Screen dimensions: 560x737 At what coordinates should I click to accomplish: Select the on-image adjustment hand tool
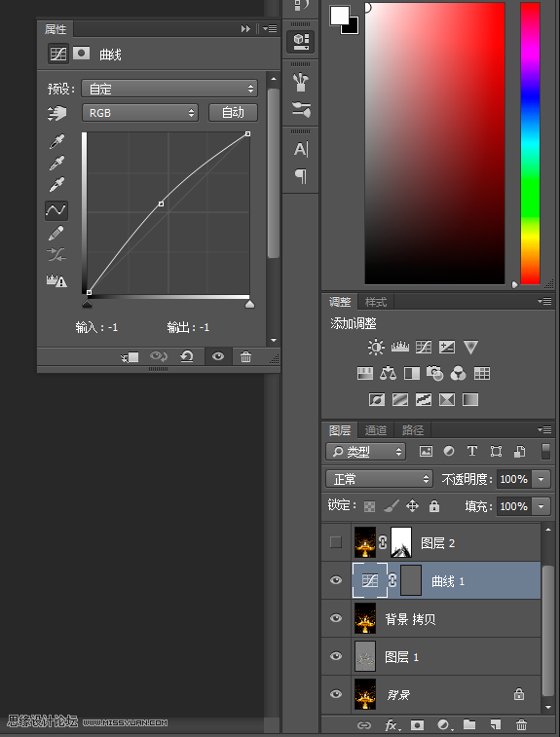(56, 113)
